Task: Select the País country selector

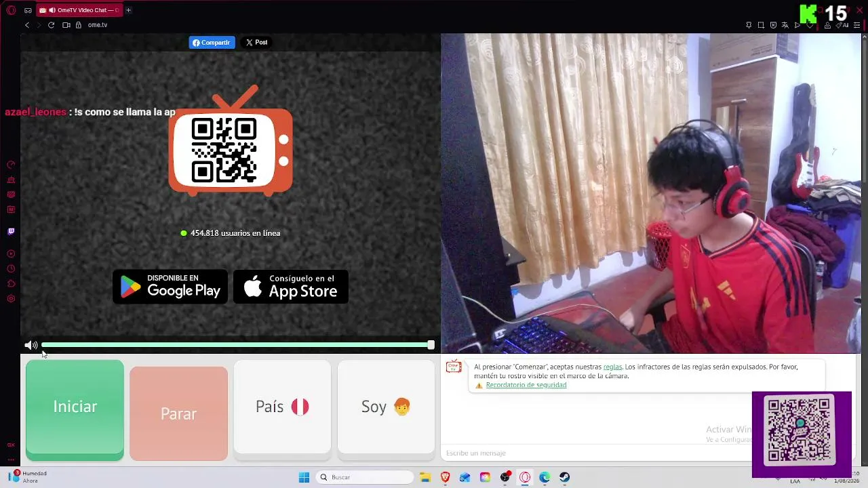Action: 282,407
